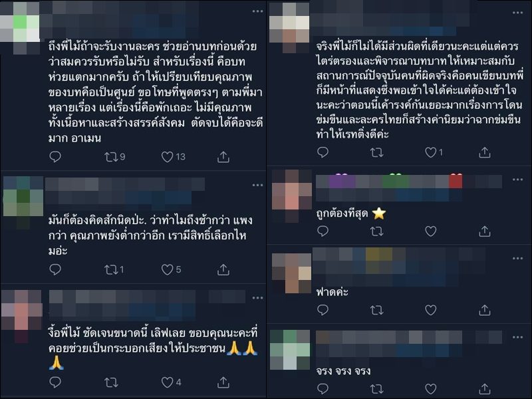Retweet the post showing 9 retweets
The image size is (532, 399).
pyautogui.click(x=111, y=157)
